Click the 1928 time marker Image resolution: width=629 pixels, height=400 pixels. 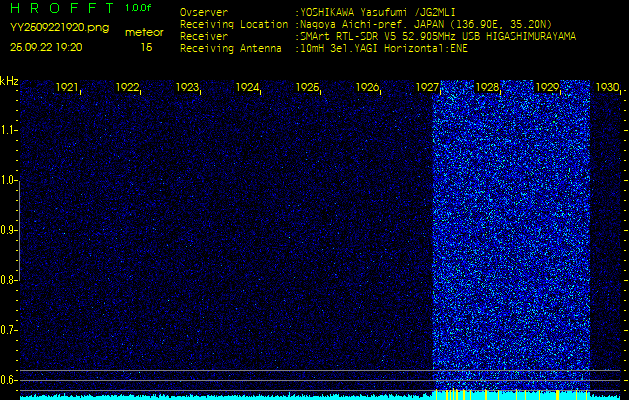tap(487, 87)
